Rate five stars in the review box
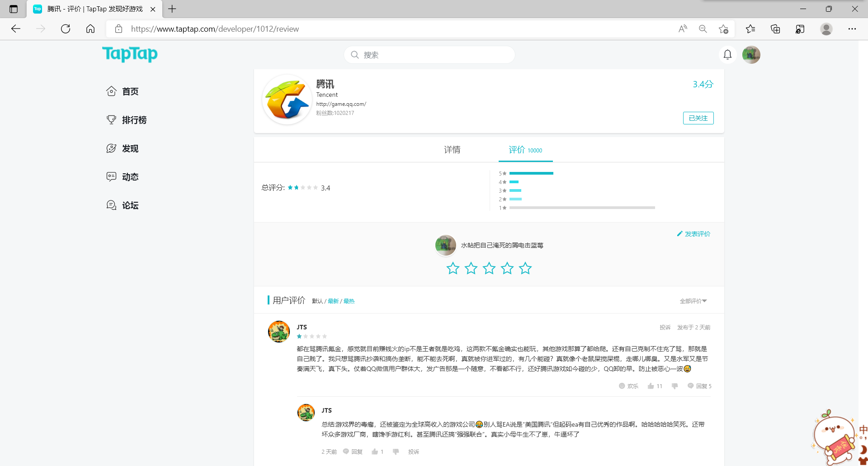Image resolution: width=868 pixels, height=466 pixels. click(x=525, y=268)
